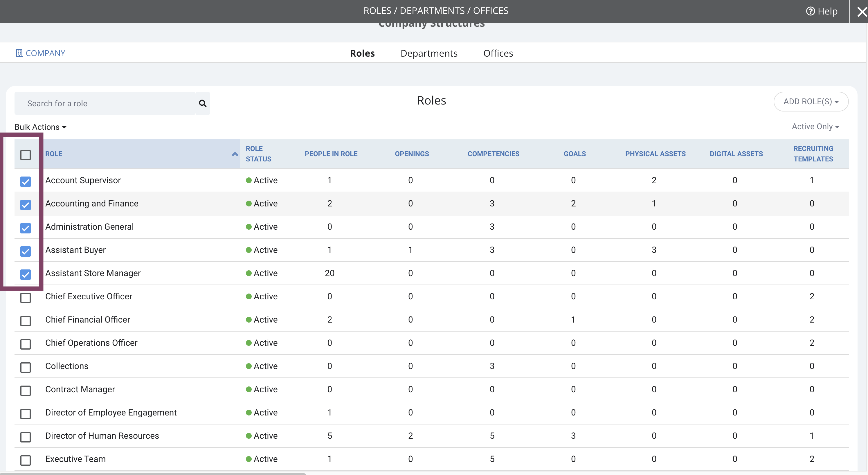Click the search magnifier icon
The image size is (868, 475).
click(x=203, y=103)
